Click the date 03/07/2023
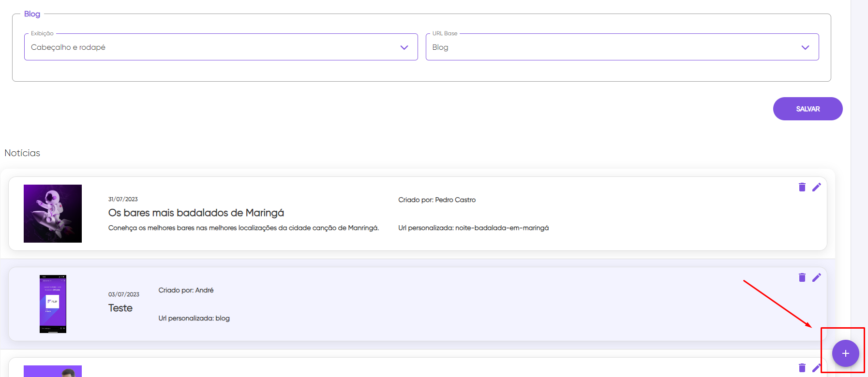Image resolution: width=868 pixels, height=377 pixels. [x=124, y=294]
